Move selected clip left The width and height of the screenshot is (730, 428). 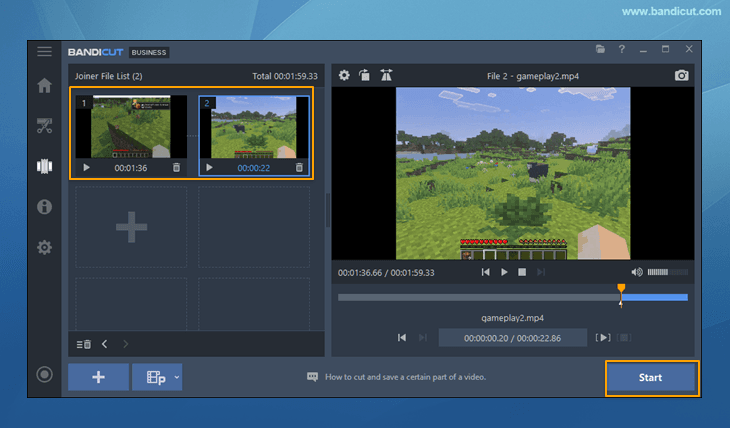pos(105,344)
